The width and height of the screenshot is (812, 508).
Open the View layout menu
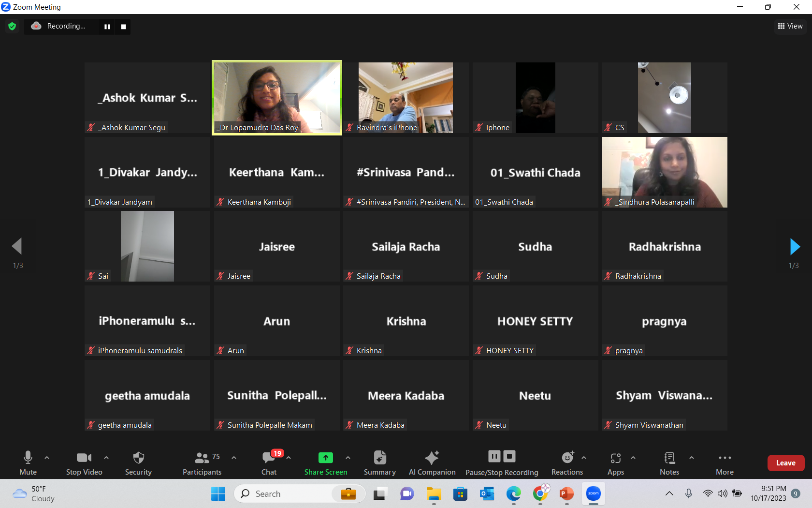pyautogui.click(x=790, y=26)
